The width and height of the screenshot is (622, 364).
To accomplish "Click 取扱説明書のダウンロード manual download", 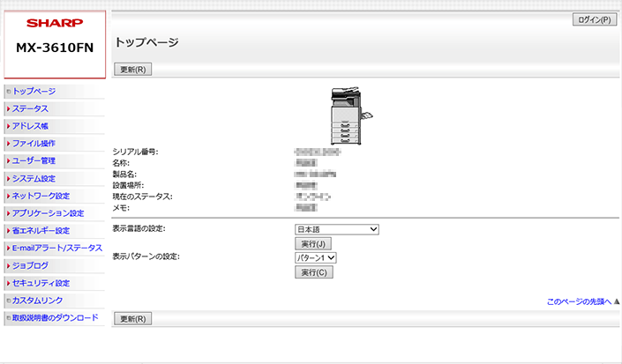I will 55,317.
